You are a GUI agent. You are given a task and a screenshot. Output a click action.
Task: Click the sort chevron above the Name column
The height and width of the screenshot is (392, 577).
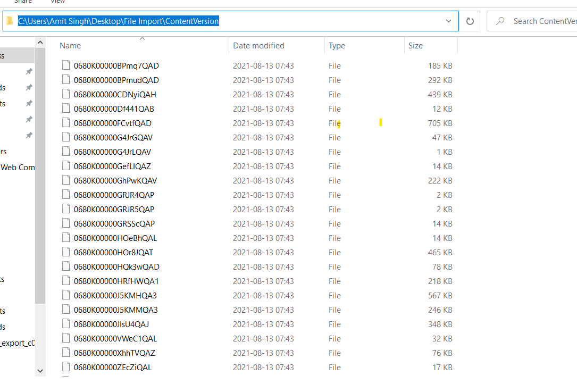[x=141, y=39]
